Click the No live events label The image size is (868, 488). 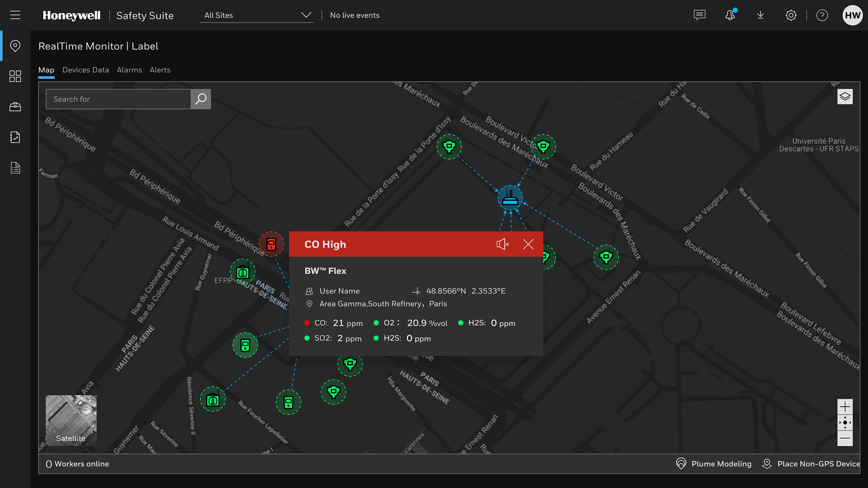355,15
